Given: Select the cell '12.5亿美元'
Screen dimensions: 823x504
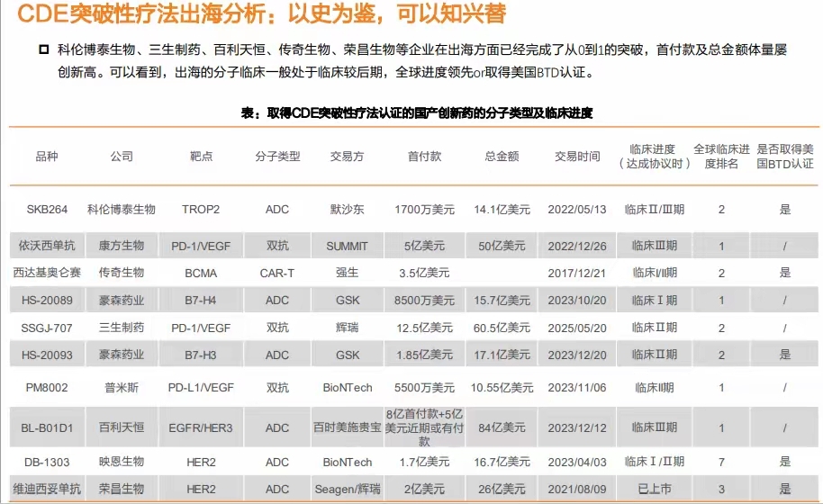Looking at the screenshot, I should point(424,328).
